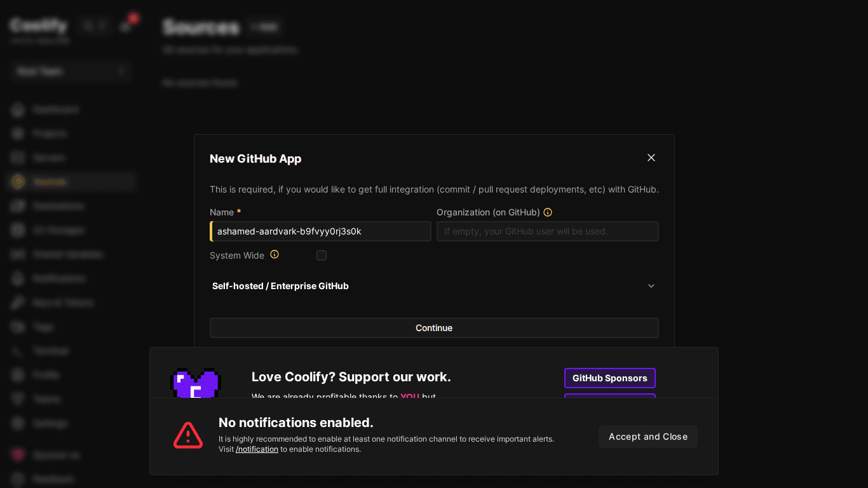This screenshot has height=488, width=868.
Task: Click inside the Name input field
Action: pos(321,231)
